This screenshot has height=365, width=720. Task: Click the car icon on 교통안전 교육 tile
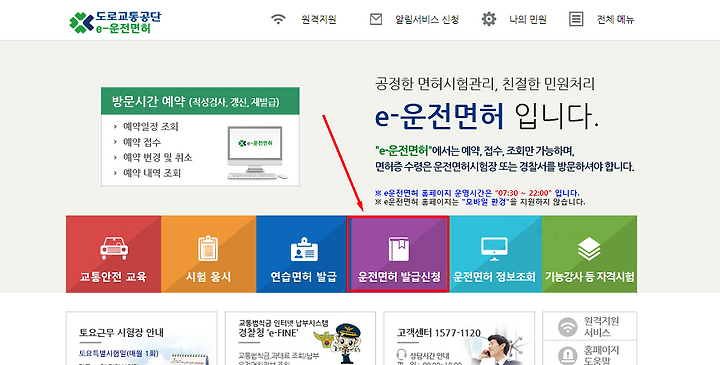(114, 248)
